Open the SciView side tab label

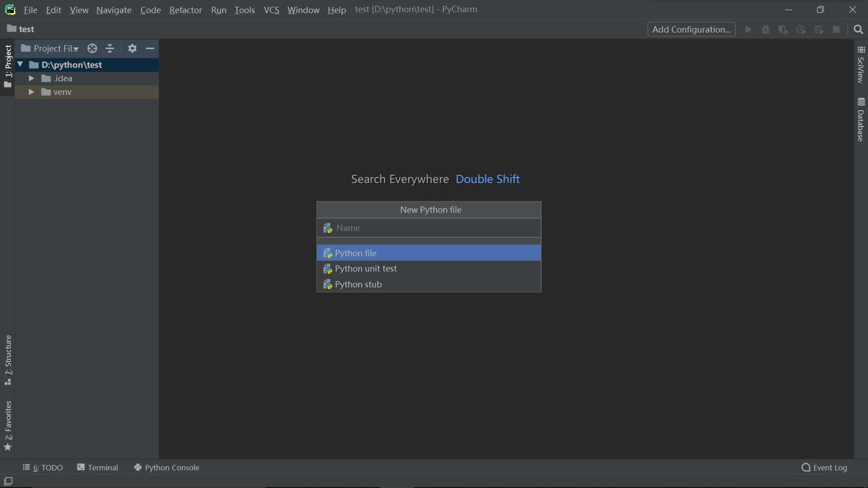[x=861, y=70]
